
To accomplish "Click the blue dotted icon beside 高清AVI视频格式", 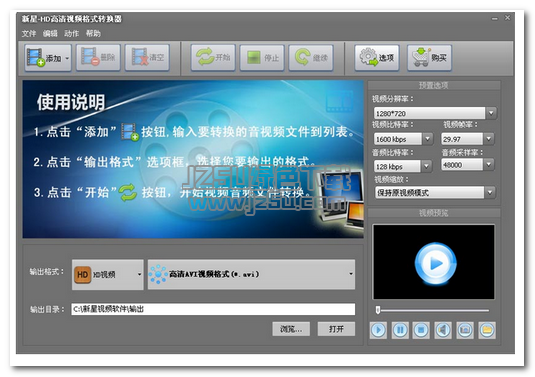I will (158, 274).
